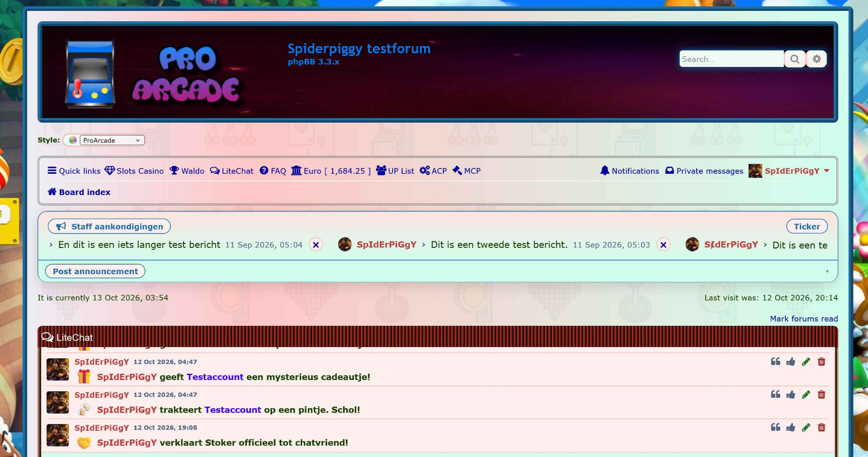This screenshot has width=868, height=457.
Task: Expand SpIdErPiGgY user menu arrow
Action: tap(827, 171)
